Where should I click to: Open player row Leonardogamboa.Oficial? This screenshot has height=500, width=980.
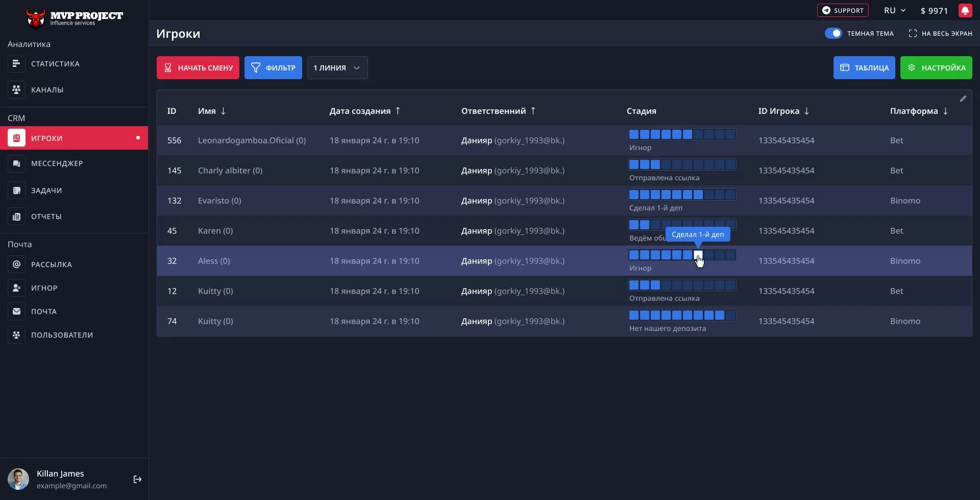[x=252, y=140]
